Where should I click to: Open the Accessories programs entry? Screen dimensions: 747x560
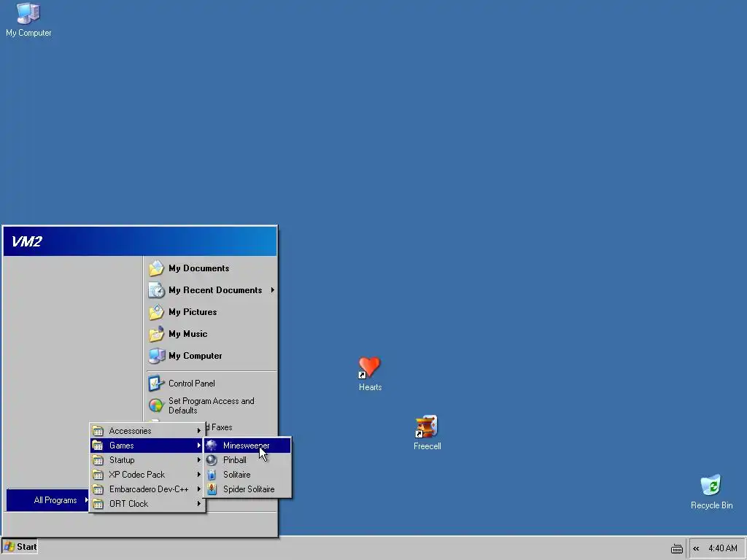point(147,431)
